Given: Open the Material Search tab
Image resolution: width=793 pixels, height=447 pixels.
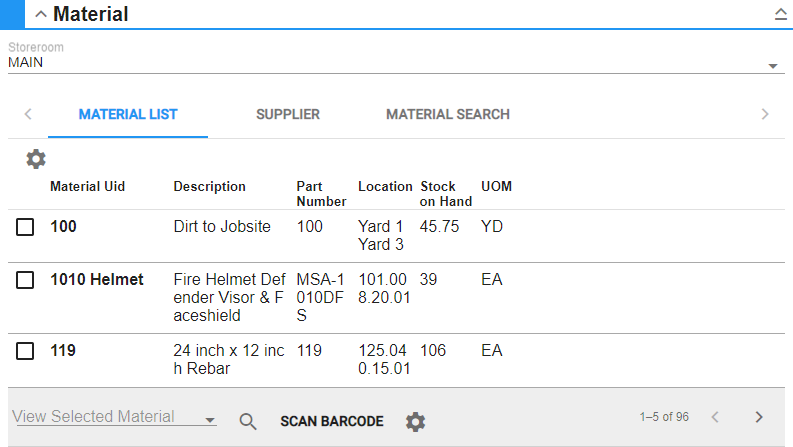Looking at the screenshot, I should point(448,114).
